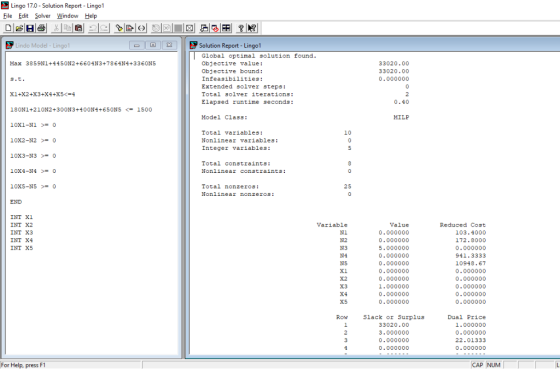Click the Undo toolbar icon

(x=93, y=28)
